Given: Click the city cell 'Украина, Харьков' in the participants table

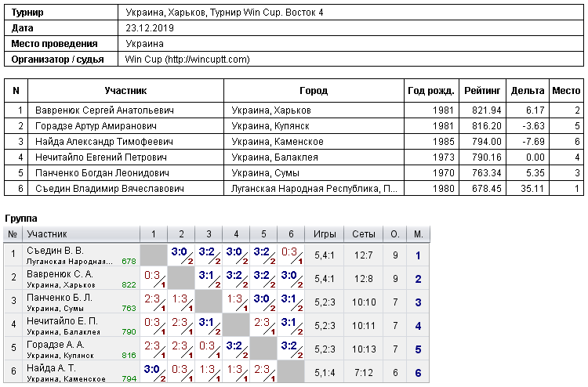Looking at the screenshot, I should 271,110.
